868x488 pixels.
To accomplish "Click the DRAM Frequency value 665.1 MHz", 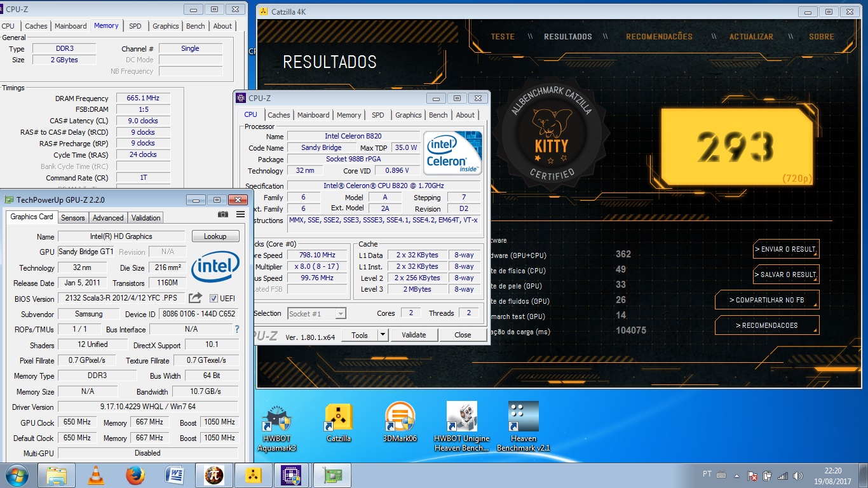I will [143, 98].
